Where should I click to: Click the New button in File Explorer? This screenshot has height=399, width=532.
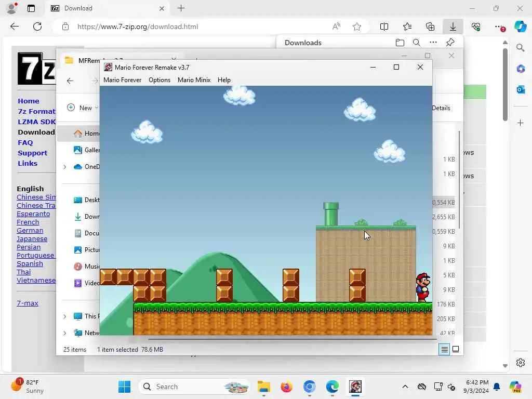click(82, 108)
